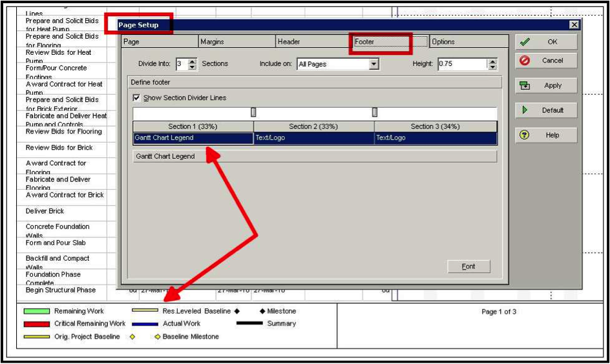
Task: Click the Apply icon
Action: point(525,85)
